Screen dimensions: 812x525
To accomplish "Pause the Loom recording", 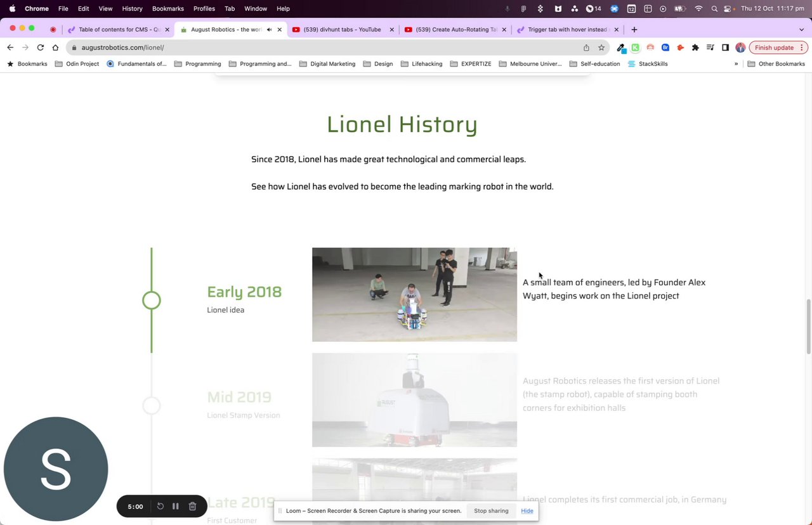I will click(x=176, y=506).
